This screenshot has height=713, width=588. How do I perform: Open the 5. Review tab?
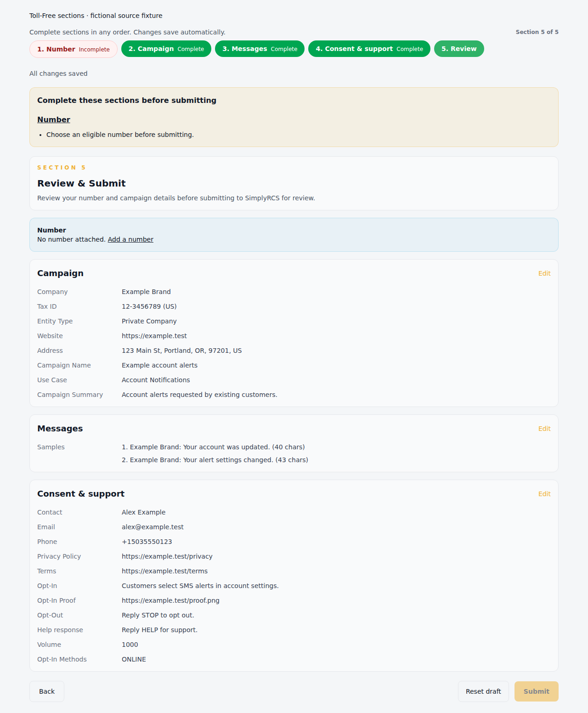[x=459, y=49]
